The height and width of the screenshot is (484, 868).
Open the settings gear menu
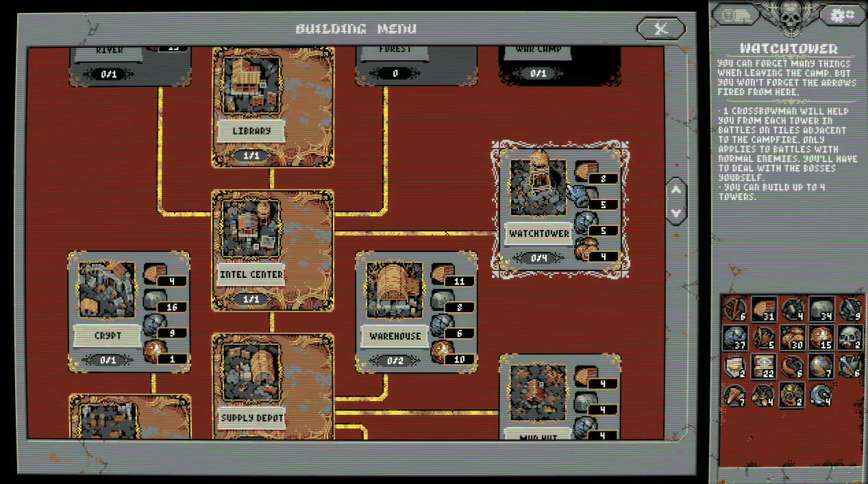(842, 14)
